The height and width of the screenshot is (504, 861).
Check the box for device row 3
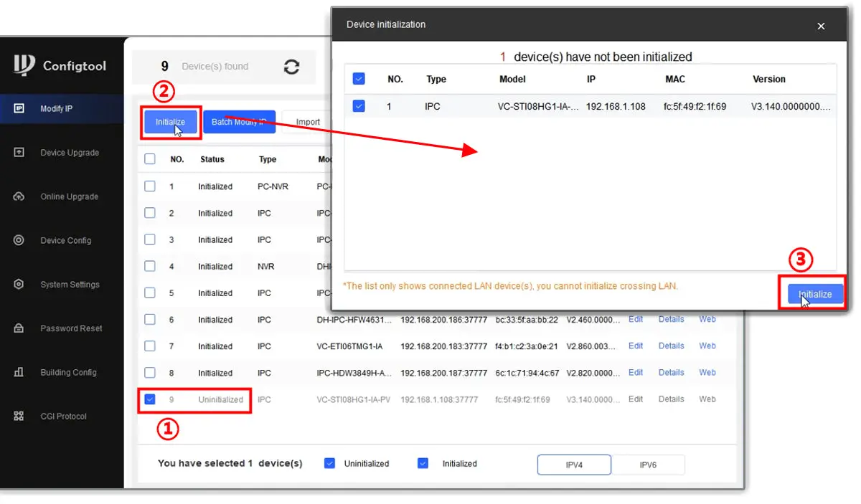[150, 239]
